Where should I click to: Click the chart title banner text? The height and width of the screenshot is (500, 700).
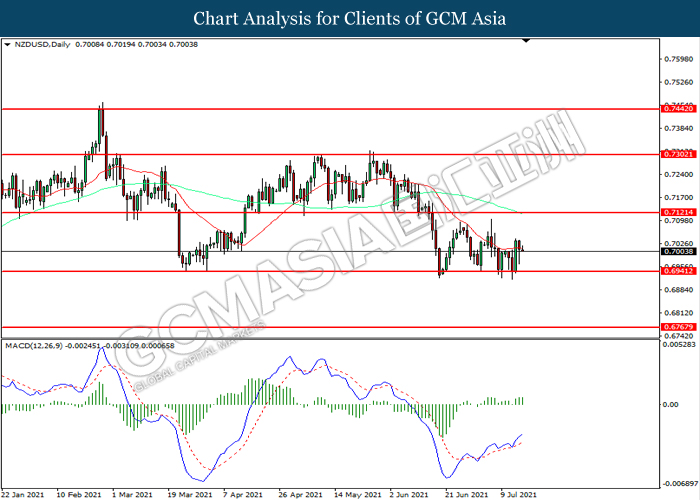click(349, 18)
